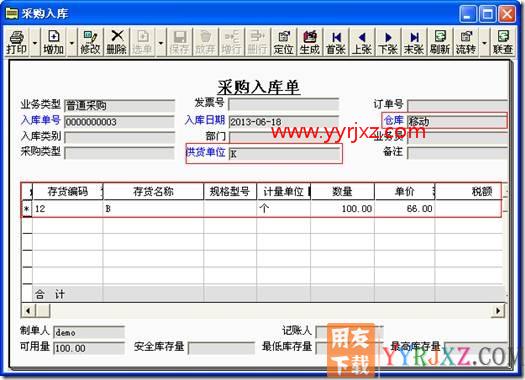The image size is (525, 380).
Task: Select inventory code cell 12
Action: 68,209
